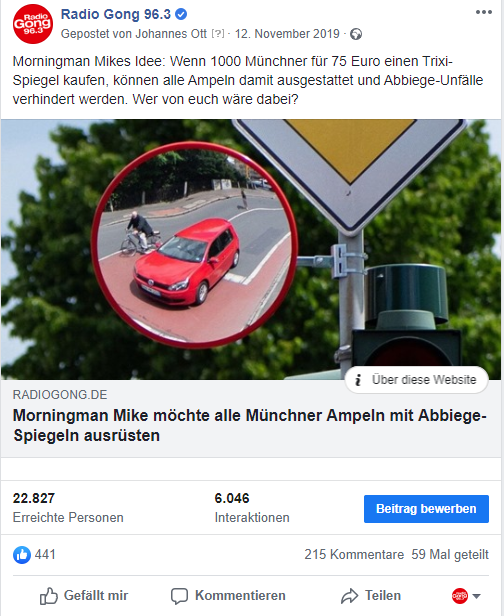Click the Radio Gong 96.3 profile logo
The height and width of the screenshot is (616, 504).
tap(33, 24)
